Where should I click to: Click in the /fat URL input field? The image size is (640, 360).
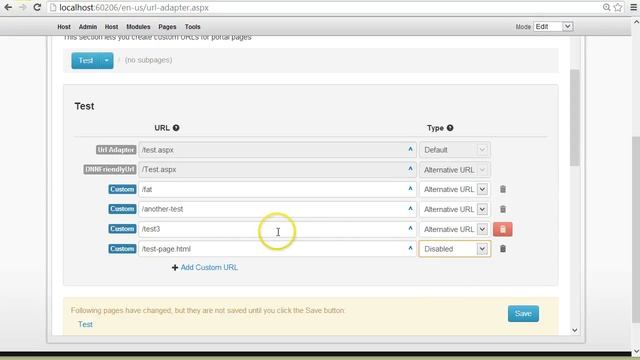click(x=277, y=189)
